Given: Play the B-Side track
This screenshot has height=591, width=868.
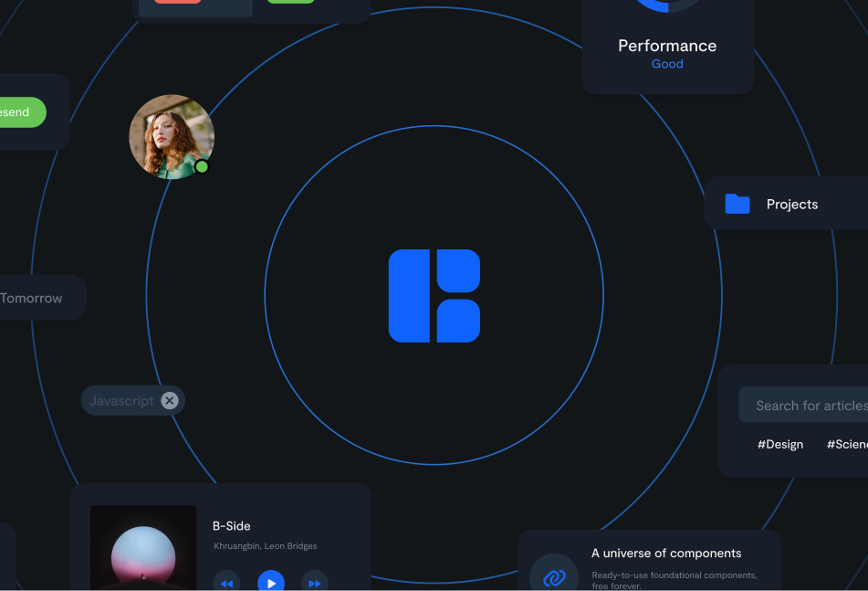Looking at the screenshot, I should tap(271, 582).
